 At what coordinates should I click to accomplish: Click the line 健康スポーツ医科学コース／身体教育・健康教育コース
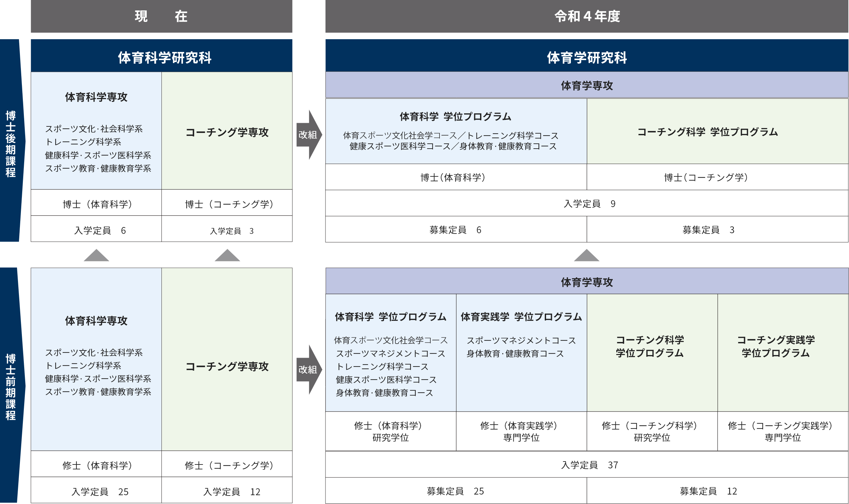453,146
